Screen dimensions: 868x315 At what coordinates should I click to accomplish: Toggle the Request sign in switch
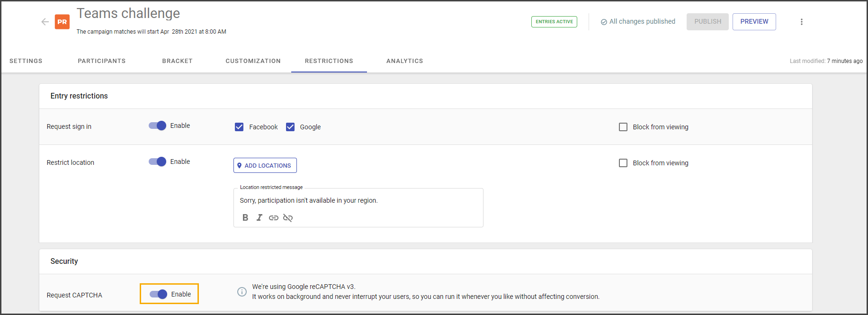(x=157, y=126)
